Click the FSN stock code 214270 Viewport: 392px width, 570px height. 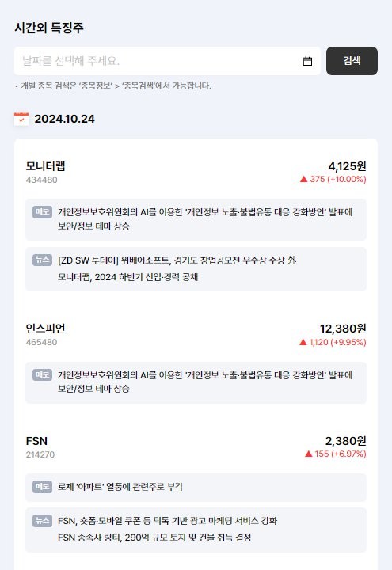pyautogui.click(x=40, y=454)
